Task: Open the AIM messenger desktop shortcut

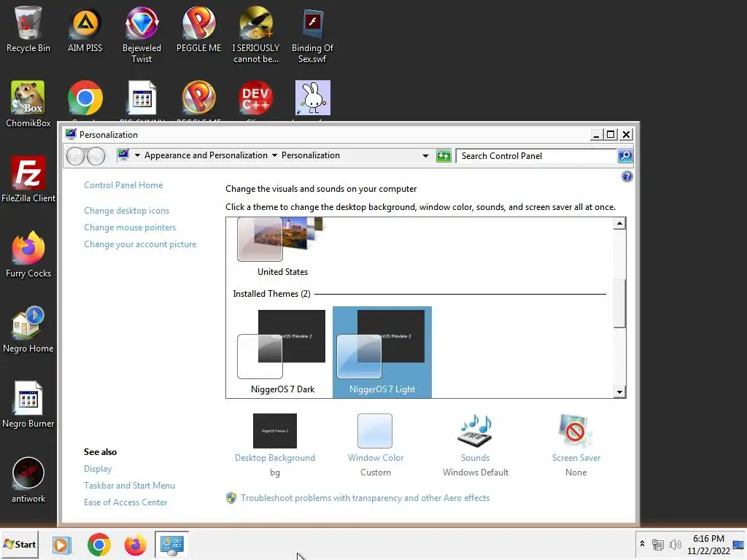Action: (85, 29)
